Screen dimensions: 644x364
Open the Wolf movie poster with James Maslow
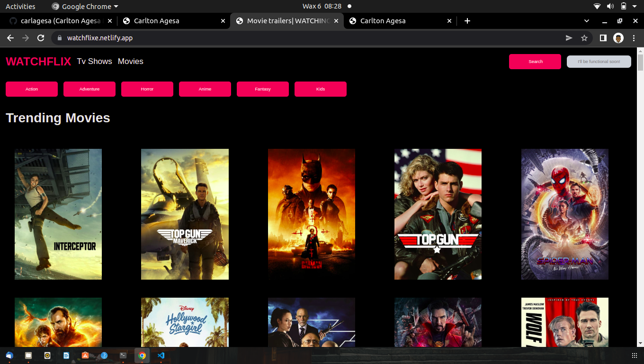point(565,322)
